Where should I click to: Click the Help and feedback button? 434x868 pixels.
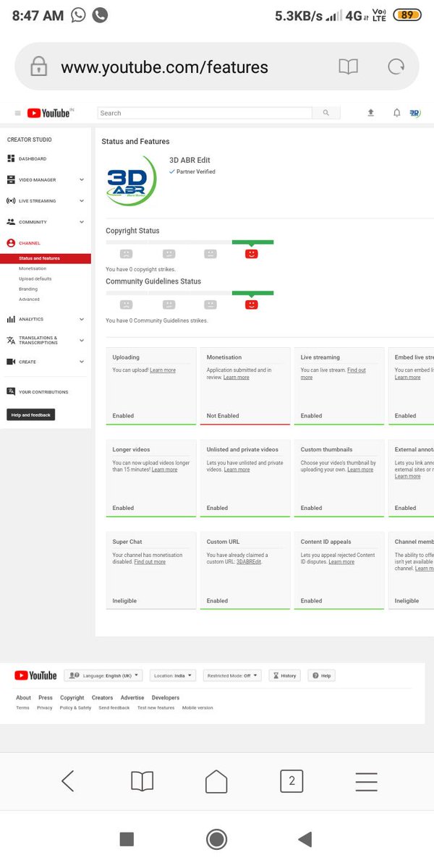31,415
